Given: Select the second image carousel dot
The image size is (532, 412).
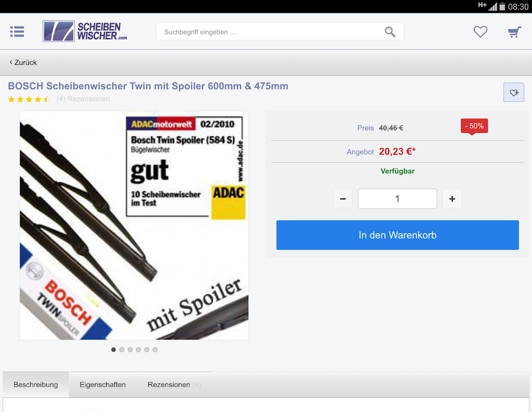Looking at the screenshot, I should click(122, 350).
